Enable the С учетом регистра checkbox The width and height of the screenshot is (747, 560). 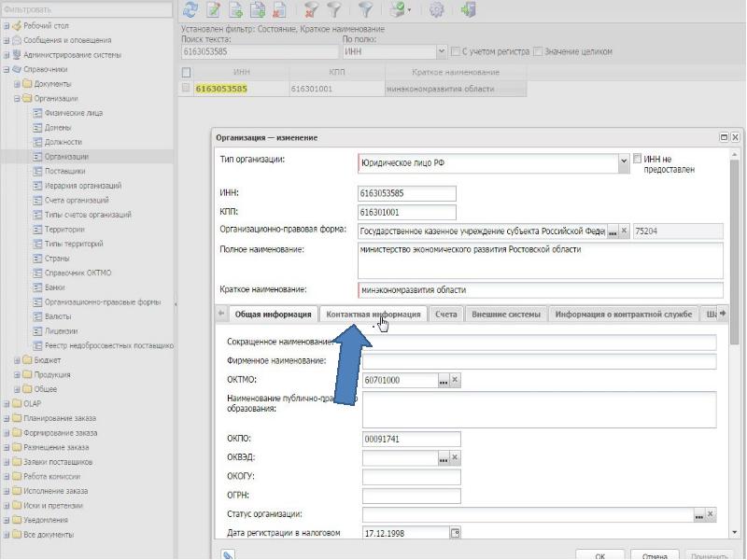point(456,51)
